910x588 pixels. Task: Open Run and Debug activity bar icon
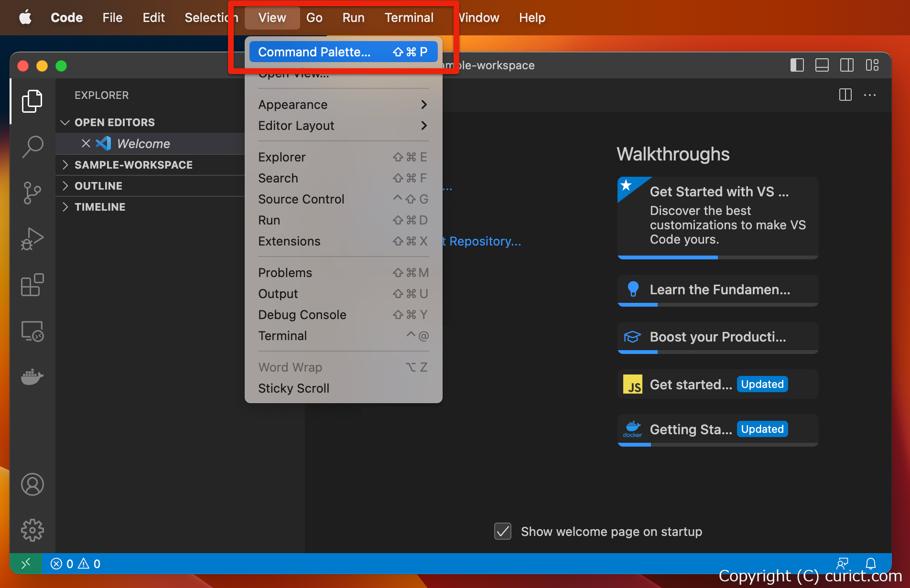(32, 239)
